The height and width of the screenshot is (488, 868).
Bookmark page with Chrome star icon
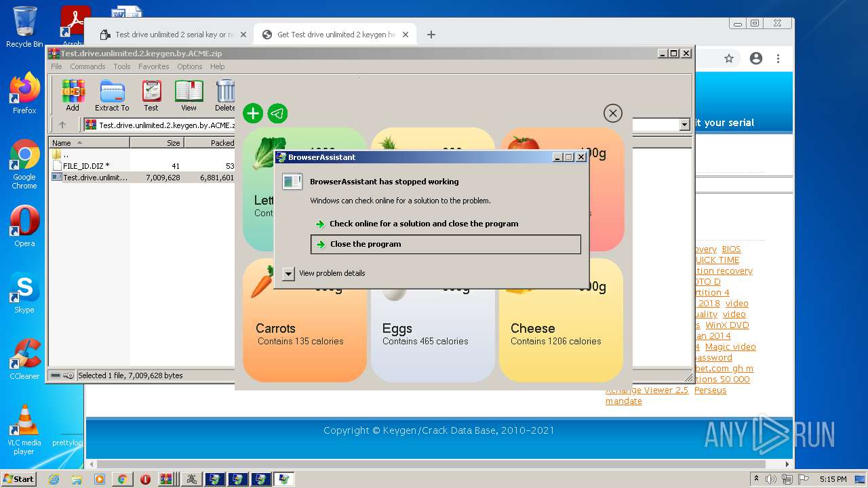[x=729, y=59]
